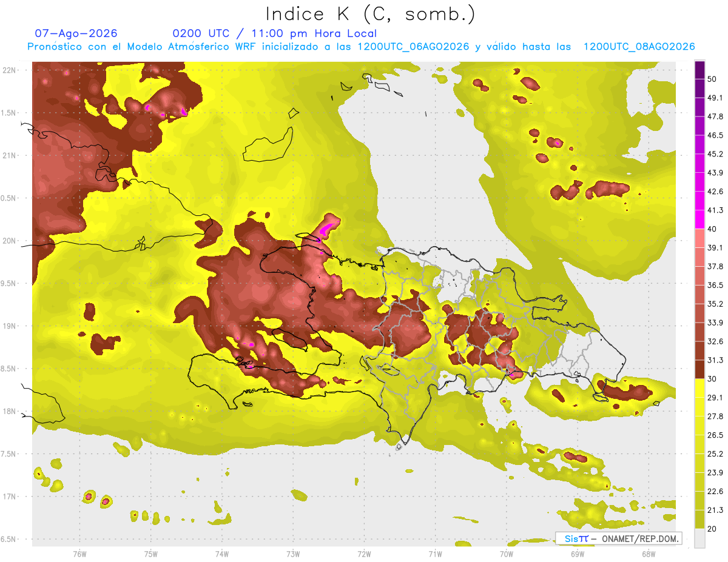The image size is (728, 562).
Task: Click the '19N' latitude label
Action: [9, 326]
